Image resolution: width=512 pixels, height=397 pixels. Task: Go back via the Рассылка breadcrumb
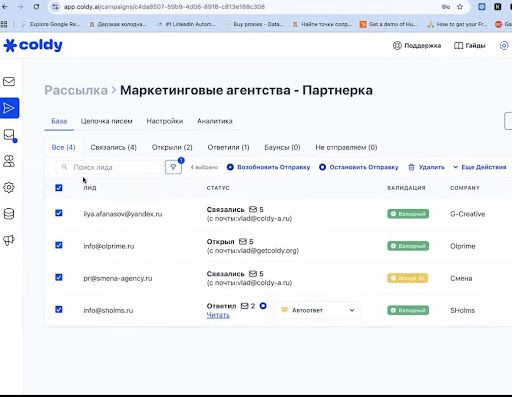click(x=76, y=90)
